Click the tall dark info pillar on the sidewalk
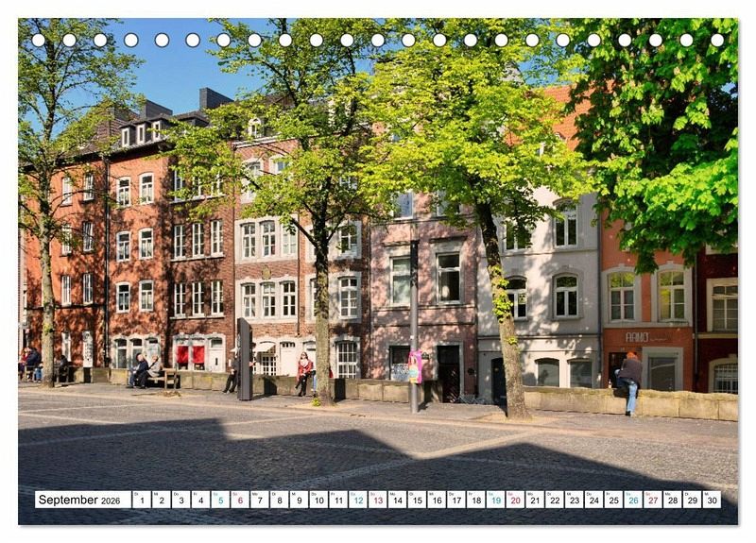 pos(245,359)
